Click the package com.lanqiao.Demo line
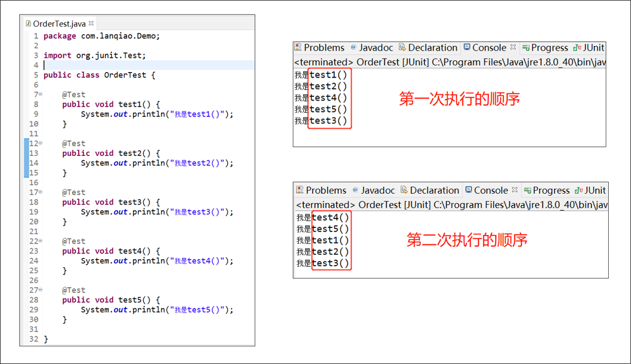This screenshot has height=364, width=631. 101,36
